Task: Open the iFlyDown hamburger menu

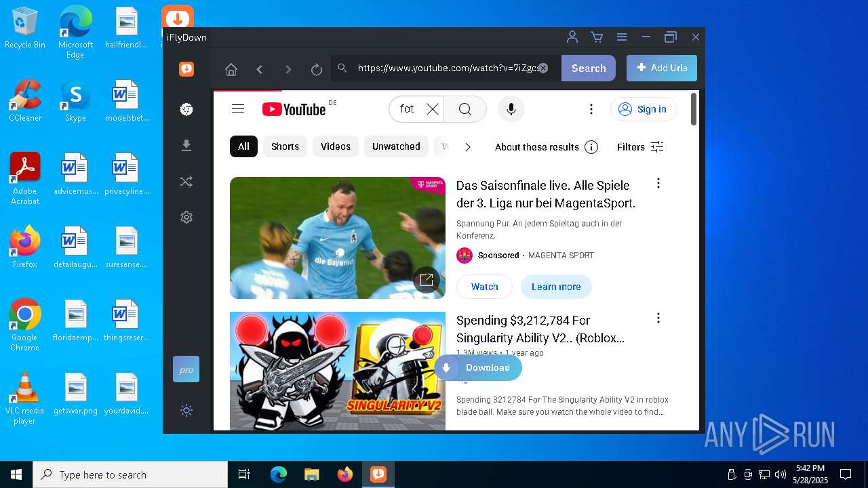Action: point(621,37)
